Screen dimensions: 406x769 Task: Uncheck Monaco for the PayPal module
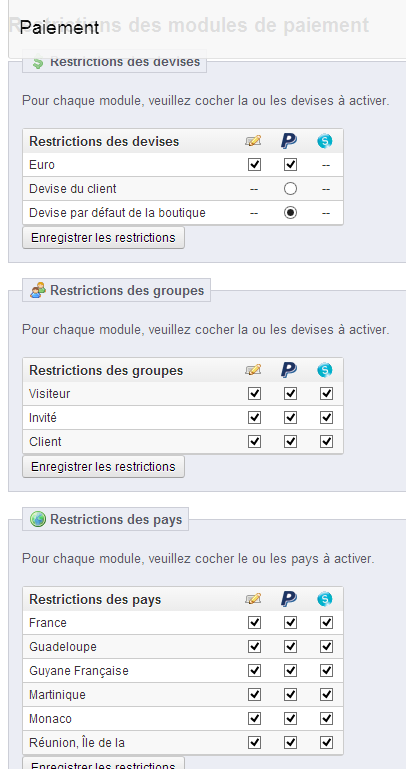point(291,719)
